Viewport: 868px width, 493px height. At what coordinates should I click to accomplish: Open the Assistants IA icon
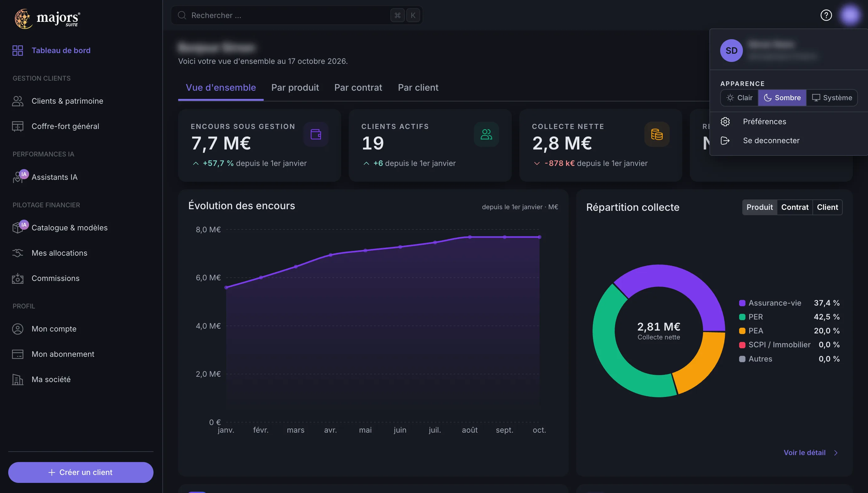pyautogui.click(x=20, y=177)
